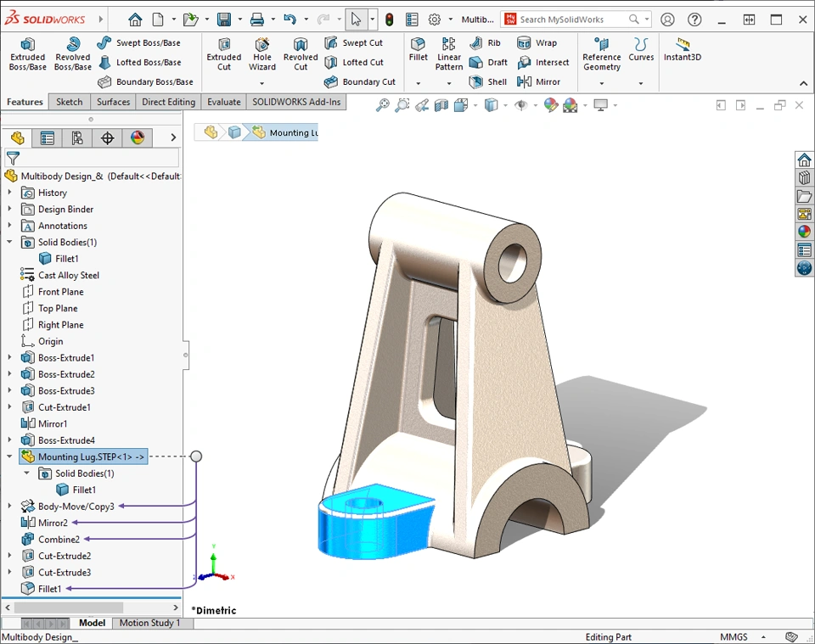Click the Section View icon
This screenshot has height=644, width=815.
pyautogui.click(x=441, y=105)
